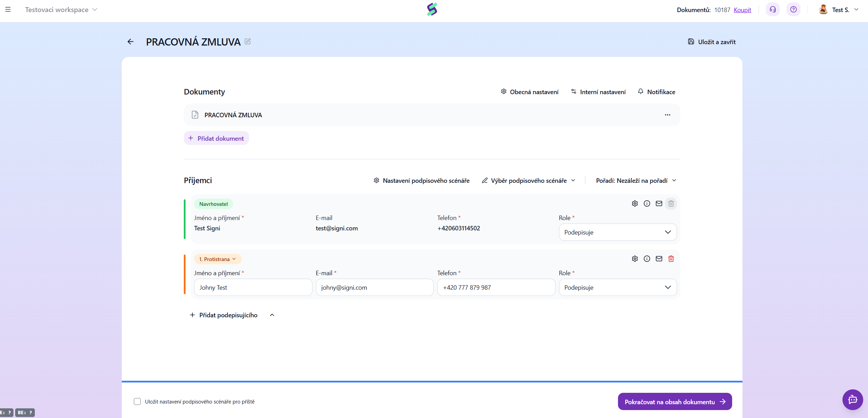868x418 pixels.
Task: Follow the Koupit link
Action: [742, 10]
